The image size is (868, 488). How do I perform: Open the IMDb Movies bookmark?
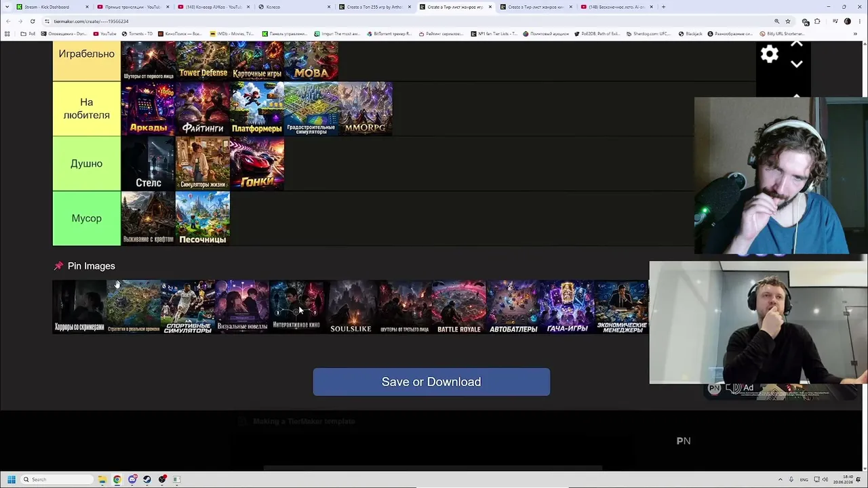(232, 33)
